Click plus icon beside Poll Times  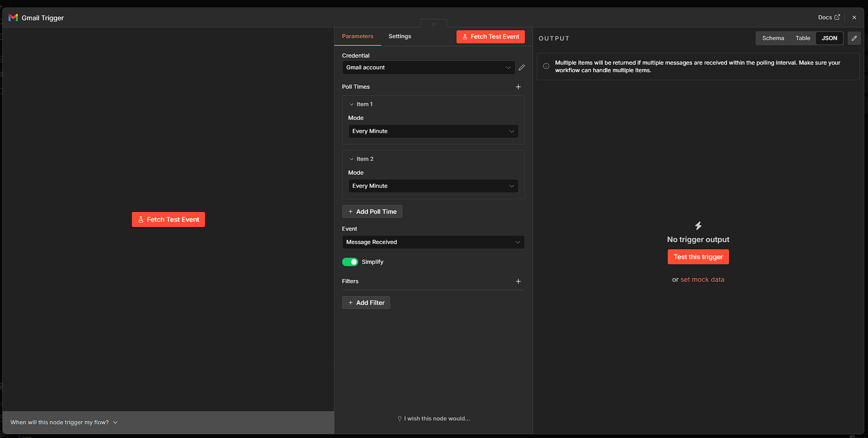pyautogui.click(x=518, y=87)
